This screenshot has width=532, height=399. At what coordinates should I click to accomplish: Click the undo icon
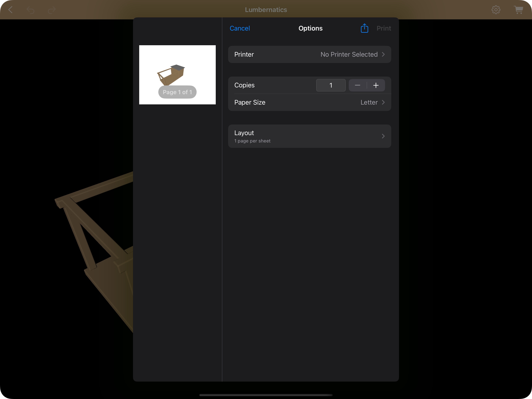tap(31, 10)
